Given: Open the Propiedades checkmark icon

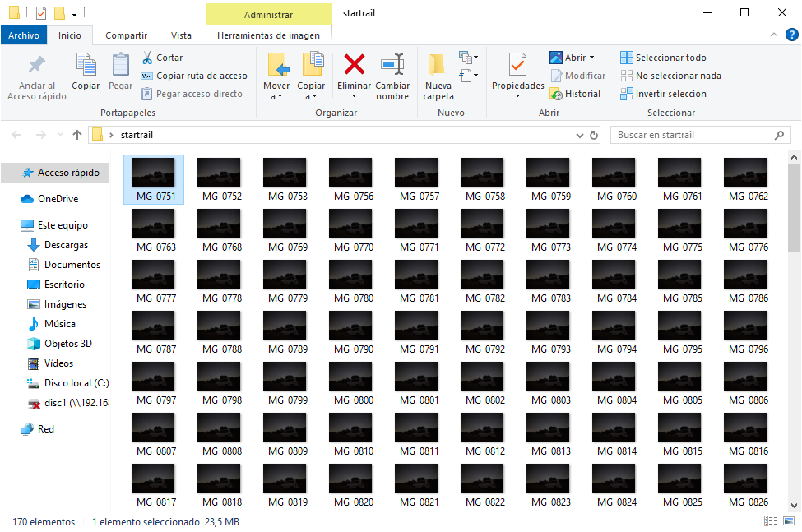Looking at the screenshot, I should (x=517, y=65).
